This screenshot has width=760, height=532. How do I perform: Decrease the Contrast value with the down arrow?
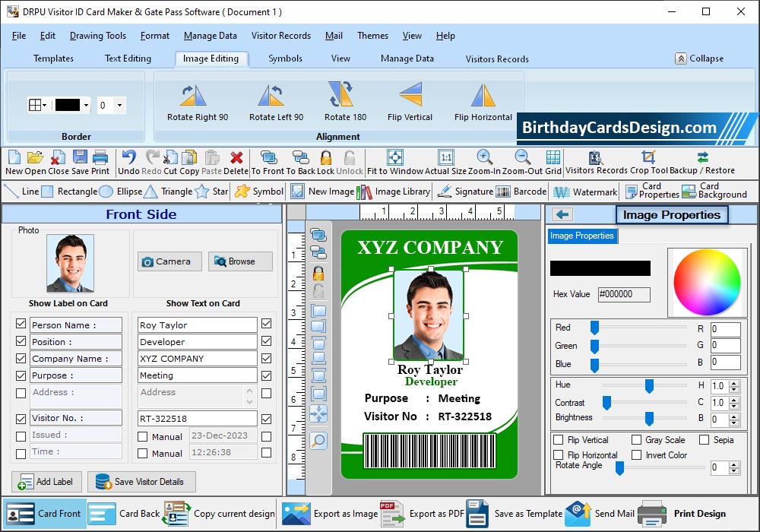[734, 406]
